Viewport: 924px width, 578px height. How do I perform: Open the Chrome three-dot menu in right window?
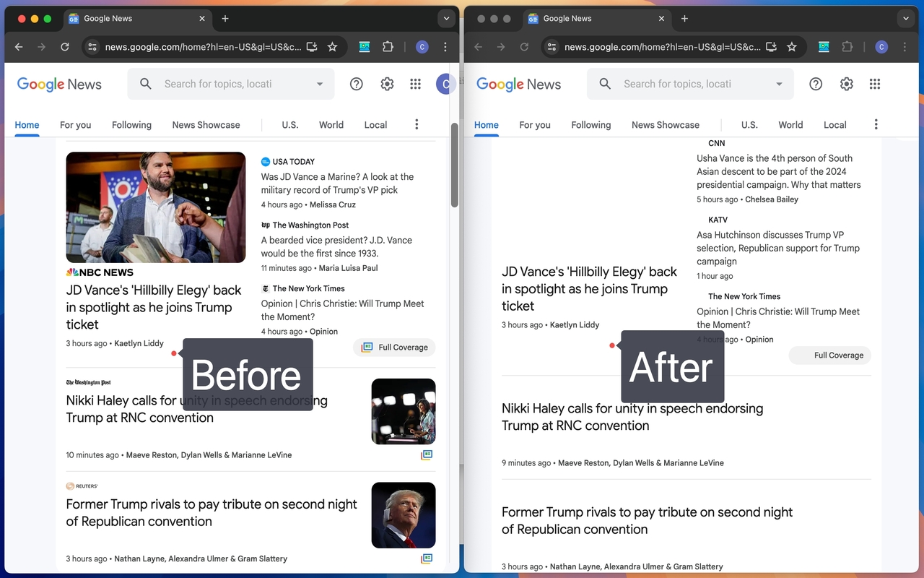pos(905,47)
